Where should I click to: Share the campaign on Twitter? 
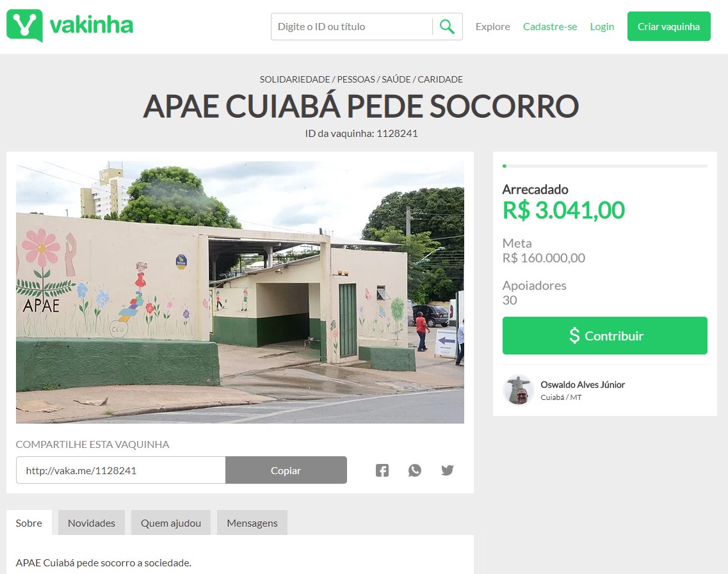pyautogui.click(x=448, y=470)
